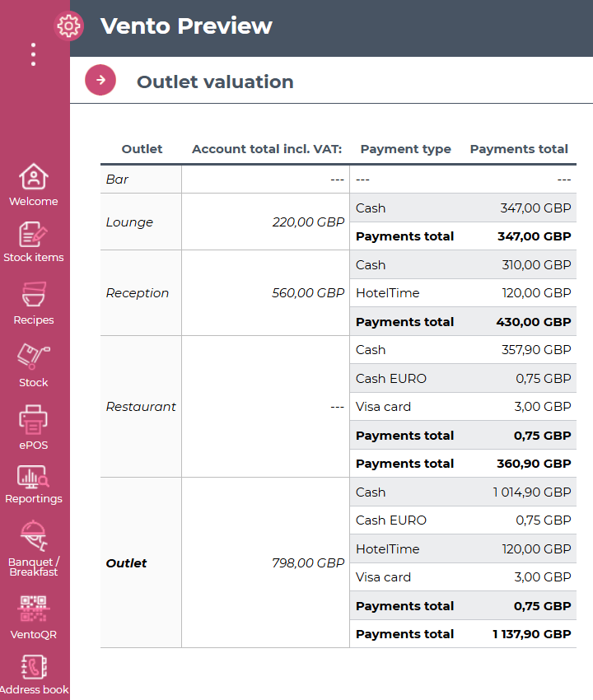
Task: Open the Recipes module
Action: tap(34, 303)
